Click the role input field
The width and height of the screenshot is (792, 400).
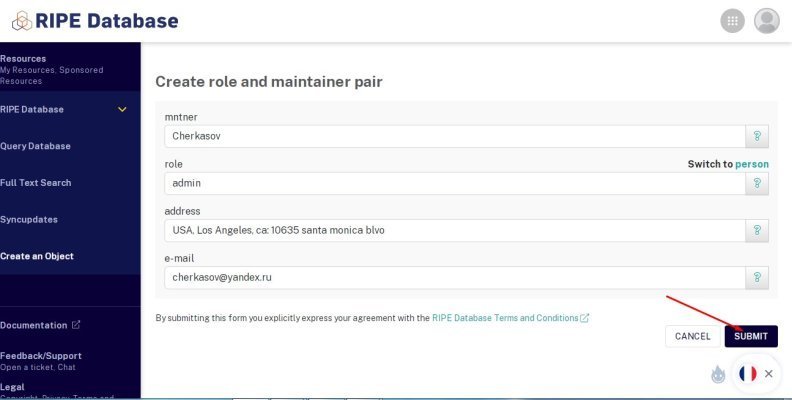click(455, 183)
